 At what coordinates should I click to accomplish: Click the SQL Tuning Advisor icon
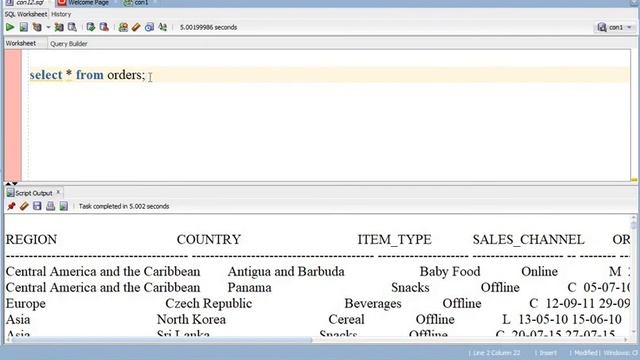(72, 27)
